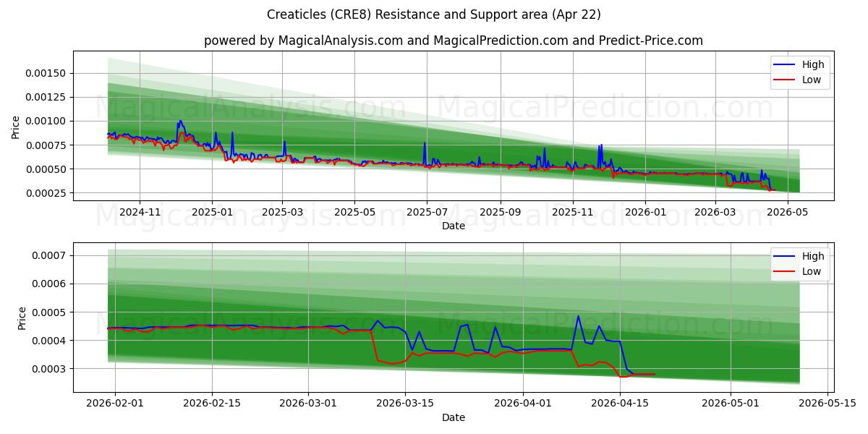868x434 pixels.
Task: Click the '2026-05' x-axis label
Action: 787,213
